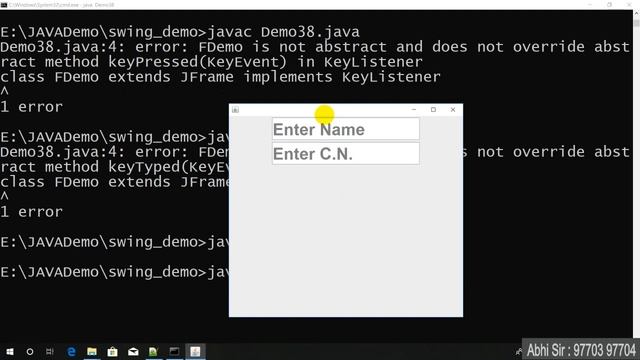The image size is (640, 360).
Task: Open Microsoft Store from the taskbar
Action: (112, 351)
